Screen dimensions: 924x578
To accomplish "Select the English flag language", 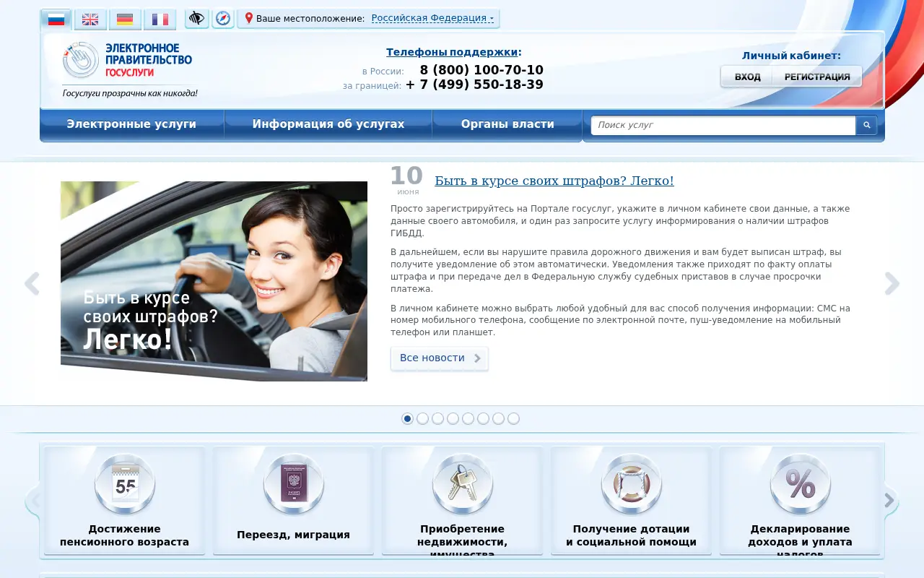I will pyautogui.click(x=90, y=20).
